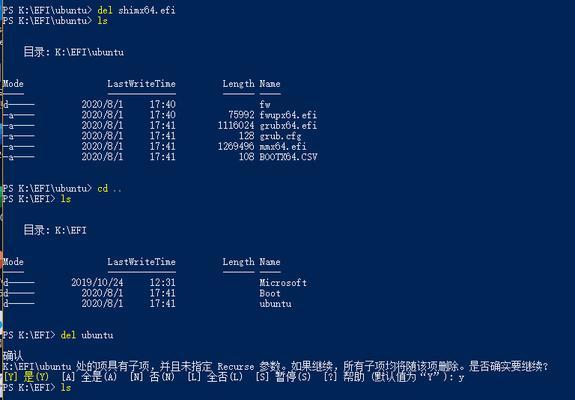Click the [A] 全是(A) option text
The height and width of the screenshot is (400, 575).
coord(89,377)
